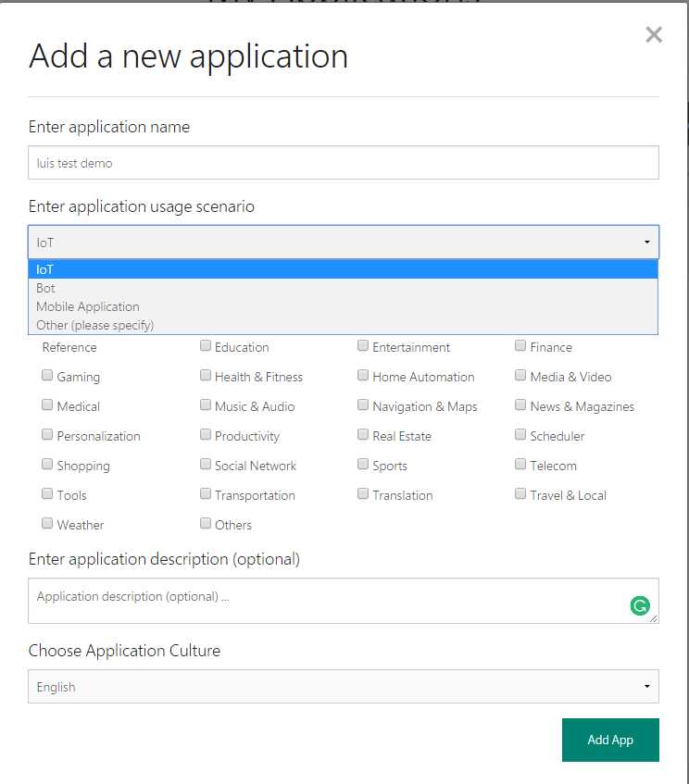Open the Application Culture dropdown showing English

pos(344,687)
